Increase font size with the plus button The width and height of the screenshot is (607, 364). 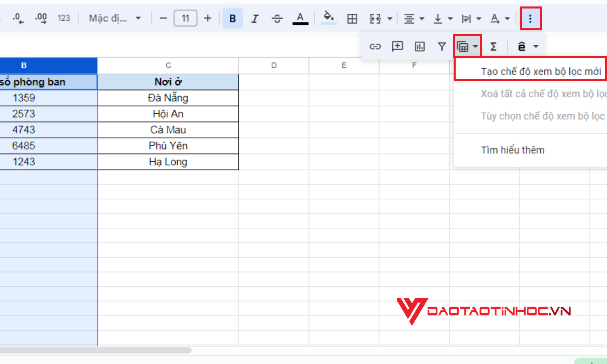208,18
